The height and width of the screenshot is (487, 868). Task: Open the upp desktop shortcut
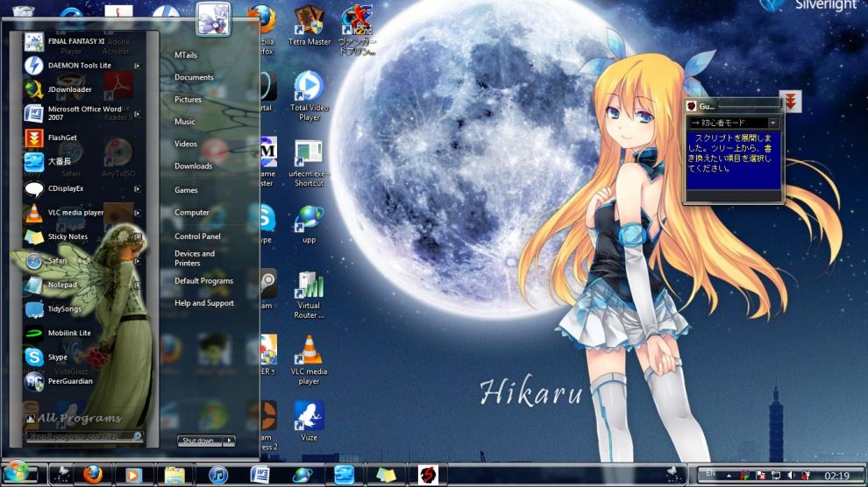point(309,224)
